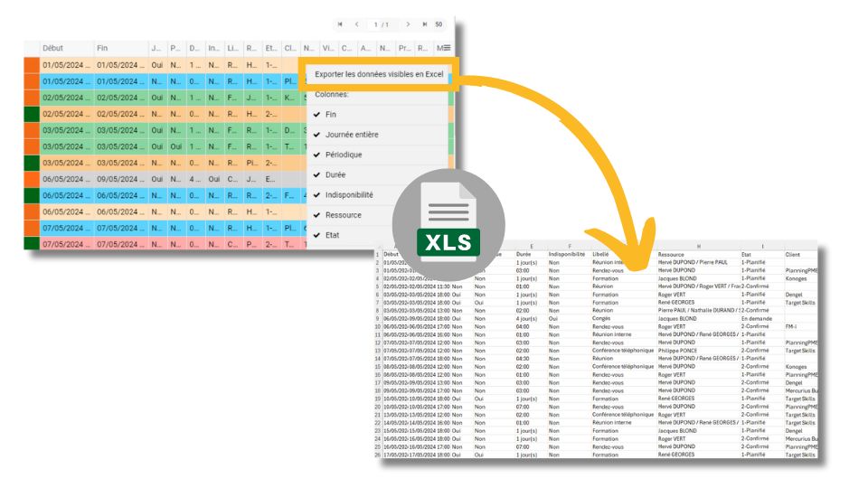Viewport: 868px width, 488px height.
Task: Uncheck the Journée entière column
Action: (x=316, y=135)
